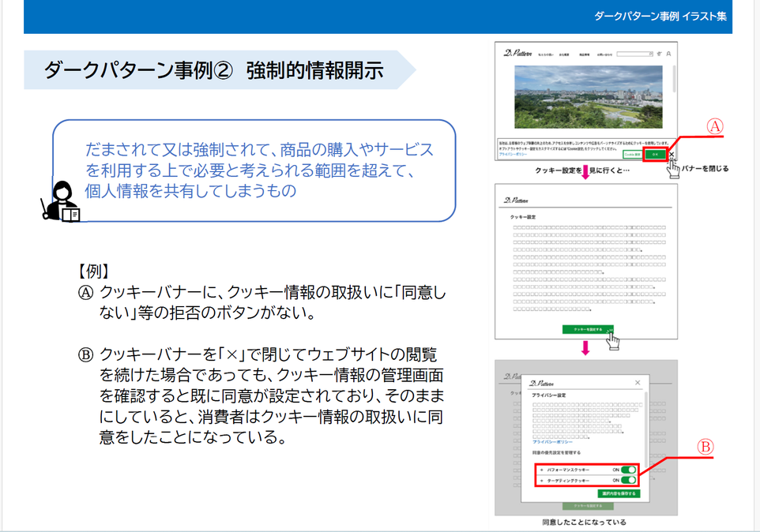Click D.Pattern logo in the homepage mockup

517,53
